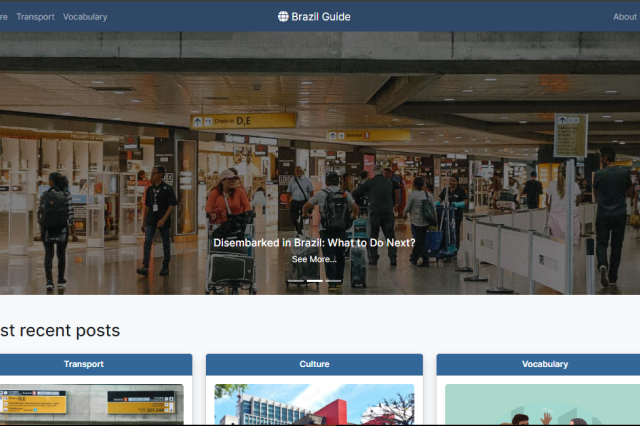Open the Vocabulary menu item in navbar
Screen dimensions: 640x426
pos(85,17)
